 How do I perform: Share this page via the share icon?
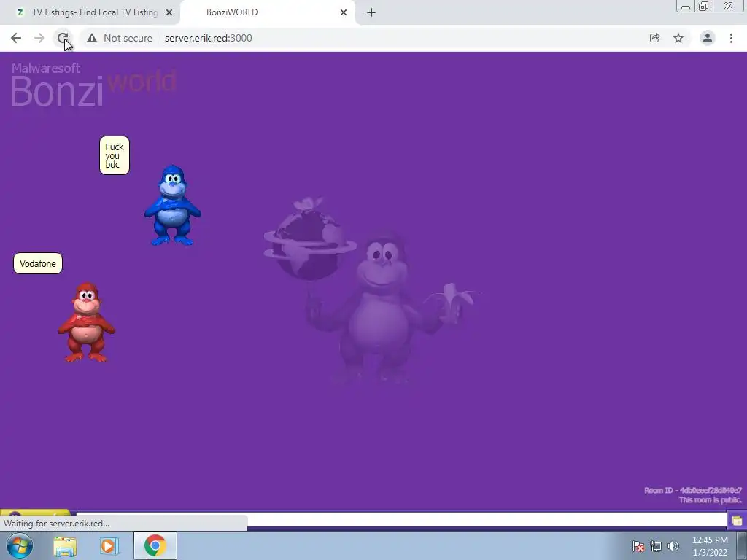(654, 38)
